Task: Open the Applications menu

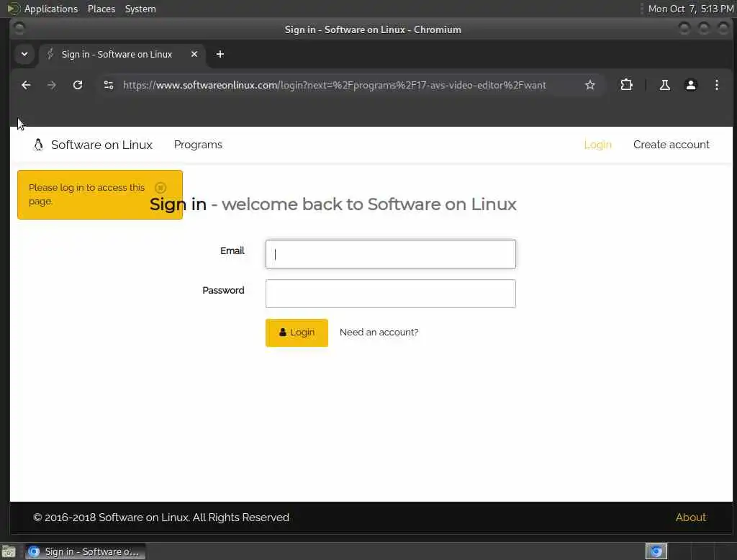Action: click(51, 9)
